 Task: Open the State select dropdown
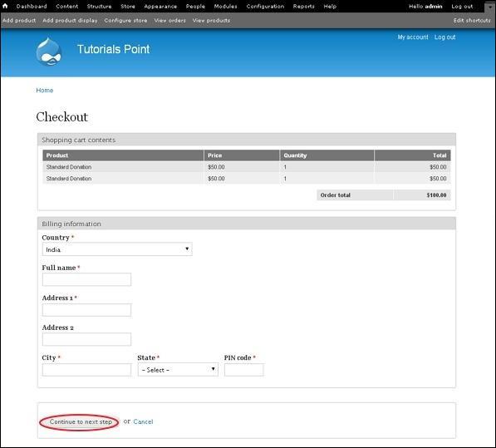coord(178,370)
